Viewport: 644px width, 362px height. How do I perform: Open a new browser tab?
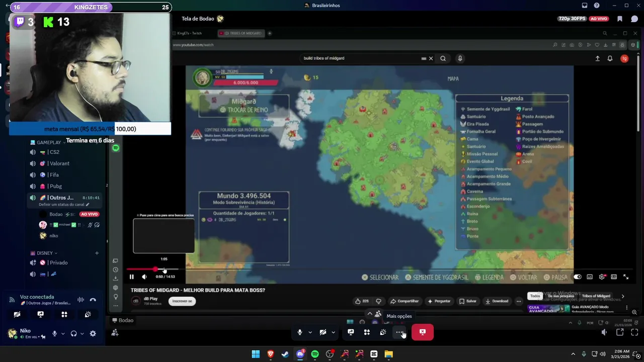(270, 33)
